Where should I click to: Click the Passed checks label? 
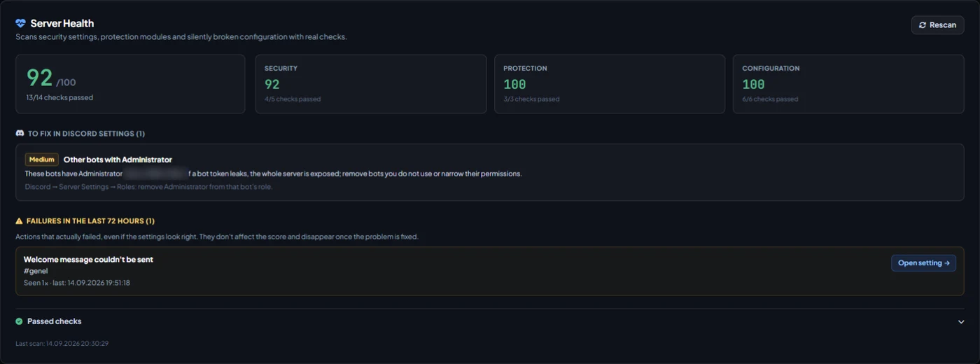[x=55, y=321]
